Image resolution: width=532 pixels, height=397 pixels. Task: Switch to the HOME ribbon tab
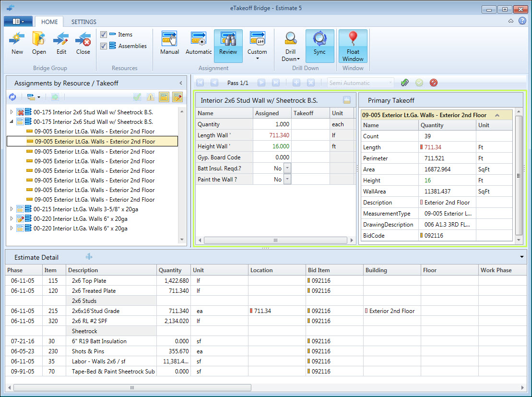(49, 22)
